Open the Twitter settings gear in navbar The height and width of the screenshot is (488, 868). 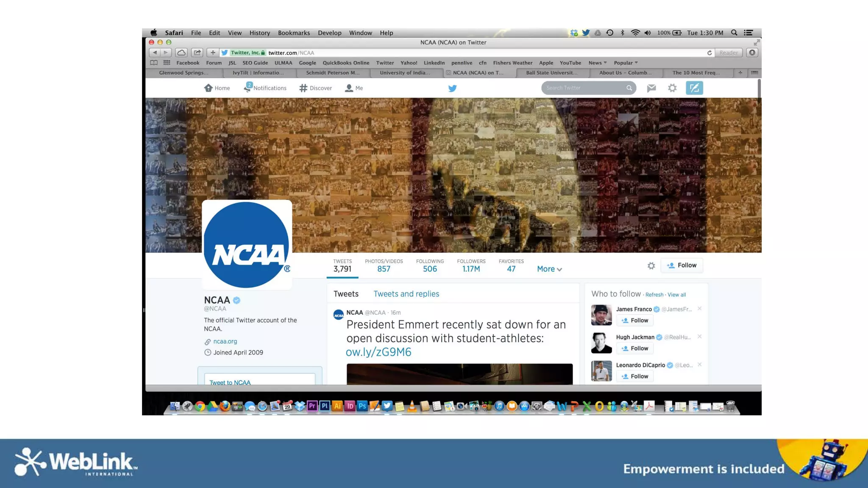point(672,88)
